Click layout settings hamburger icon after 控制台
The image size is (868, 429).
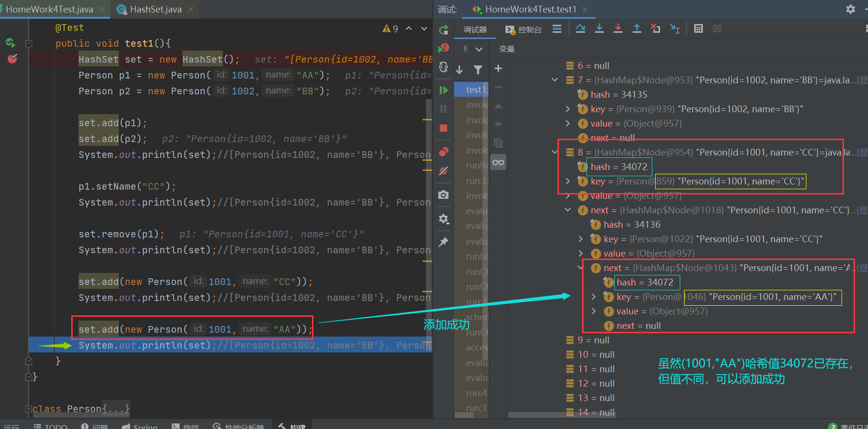[x=557, y=29]
